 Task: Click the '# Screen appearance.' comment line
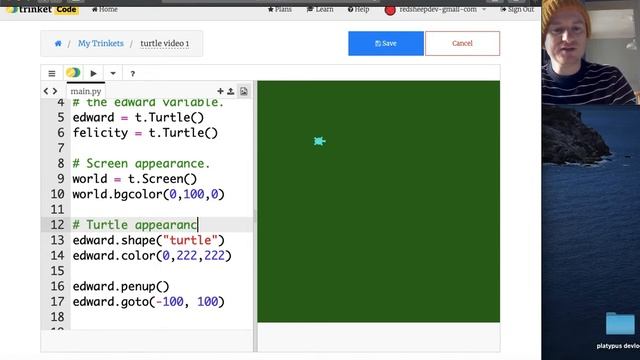tap(141, 164)
